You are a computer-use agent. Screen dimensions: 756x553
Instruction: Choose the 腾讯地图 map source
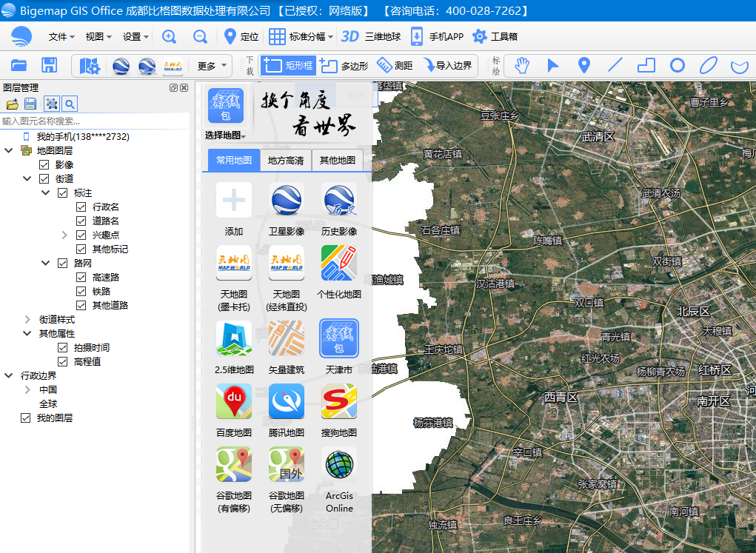tap(287, 410)
